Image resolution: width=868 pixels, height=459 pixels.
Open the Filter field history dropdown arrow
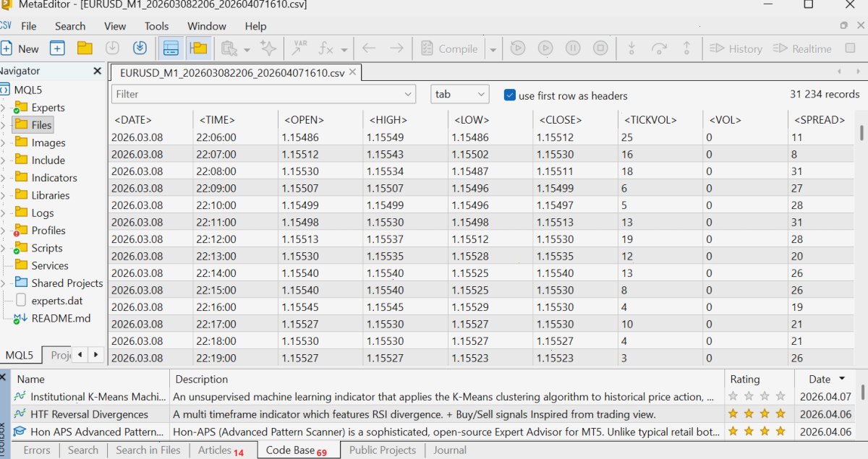coord(409,94)
